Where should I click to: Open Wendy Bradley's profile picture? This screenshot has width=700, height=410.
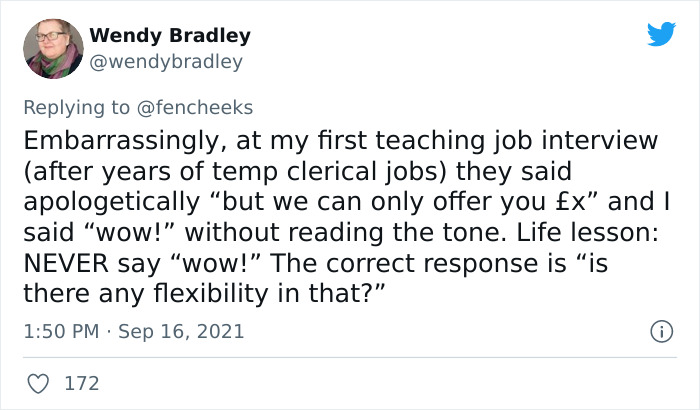(x=52, y=49)
